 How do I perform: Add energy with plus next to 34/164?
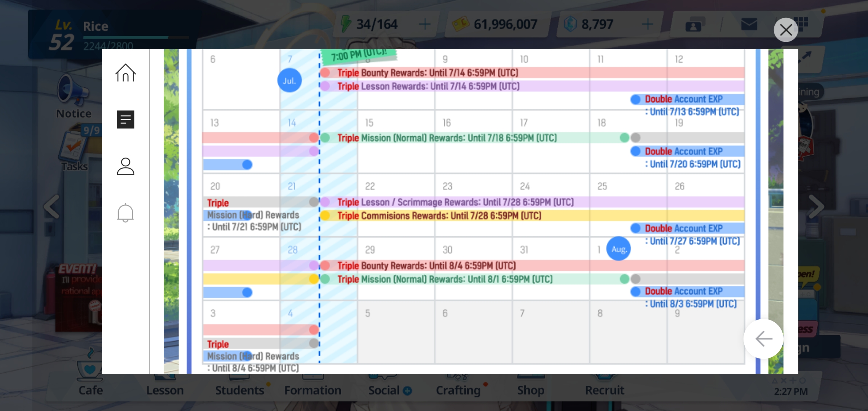(x=424, y=24)
